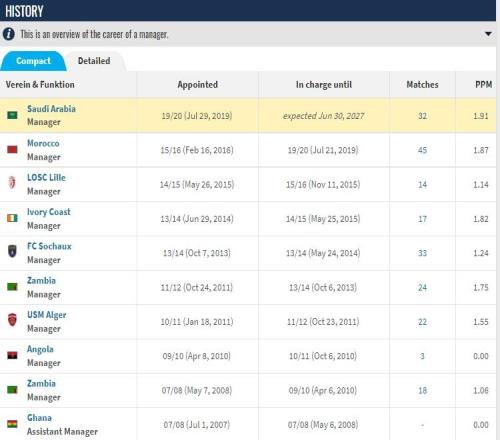
Task: Click the Angola flag icon
Action: (12, 355)
